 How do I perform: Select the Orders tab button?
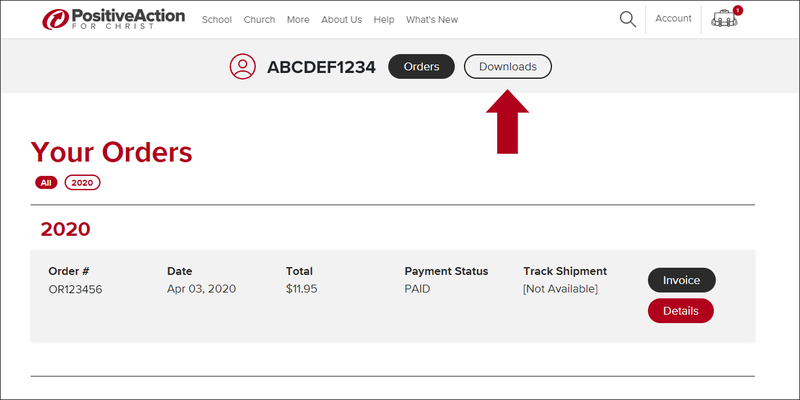[421, 66]
